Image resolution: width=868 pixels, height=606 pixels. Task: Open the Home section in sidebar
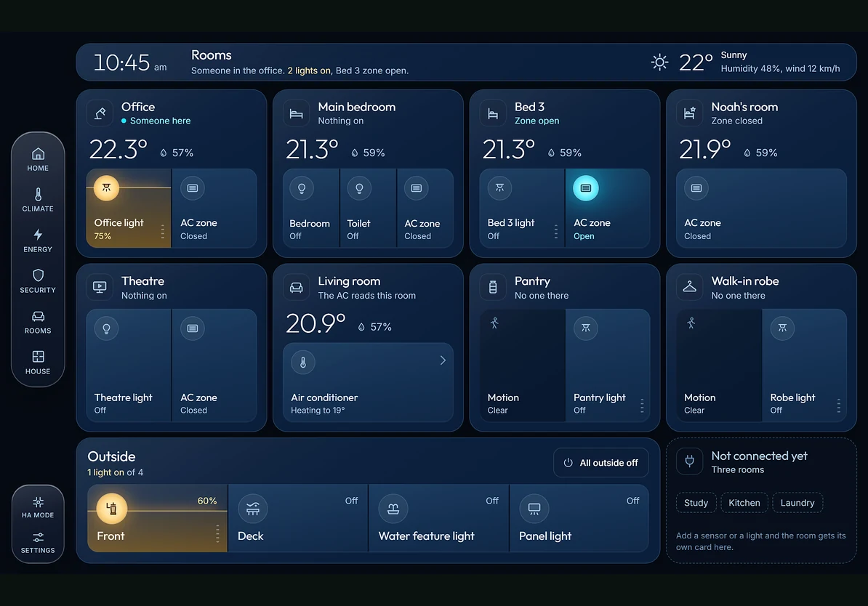pyautogui.click(x=38, y=159)
